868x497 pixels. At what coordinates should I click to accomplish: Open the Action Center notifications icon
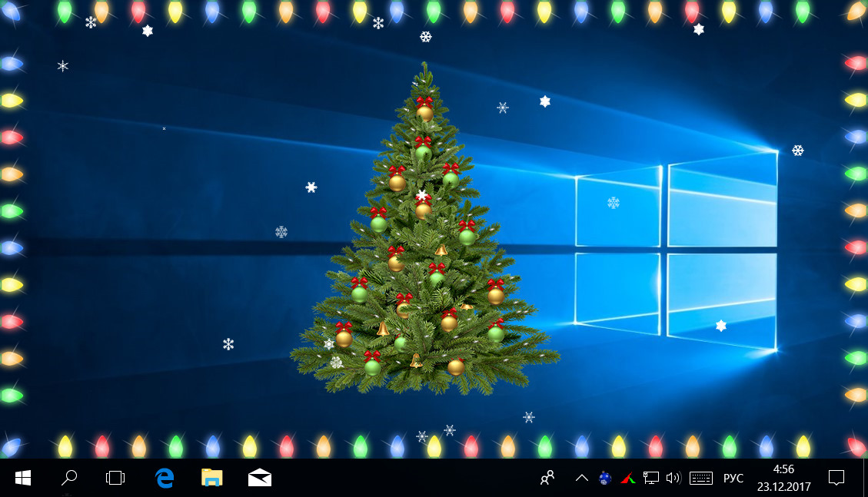point(836,478)
